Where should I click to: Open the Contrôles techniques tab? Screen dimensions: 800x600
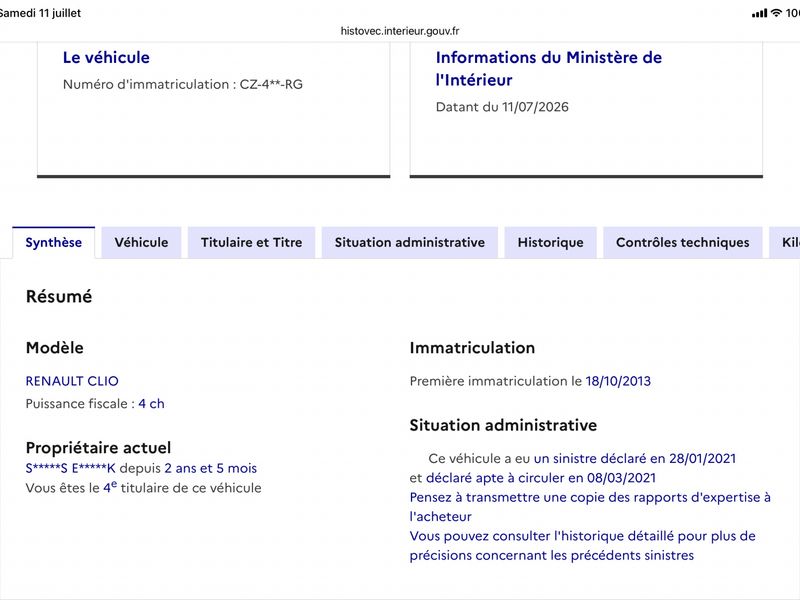683,242
